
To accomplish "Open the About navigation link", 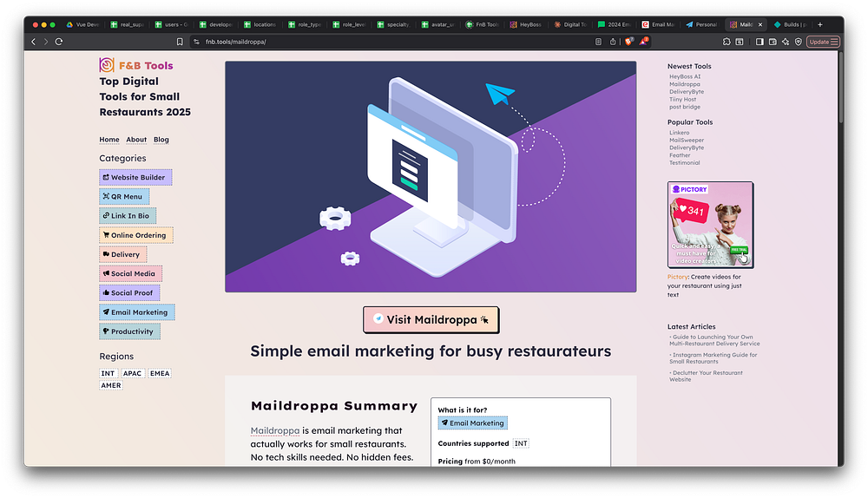I will pos(136,140).
